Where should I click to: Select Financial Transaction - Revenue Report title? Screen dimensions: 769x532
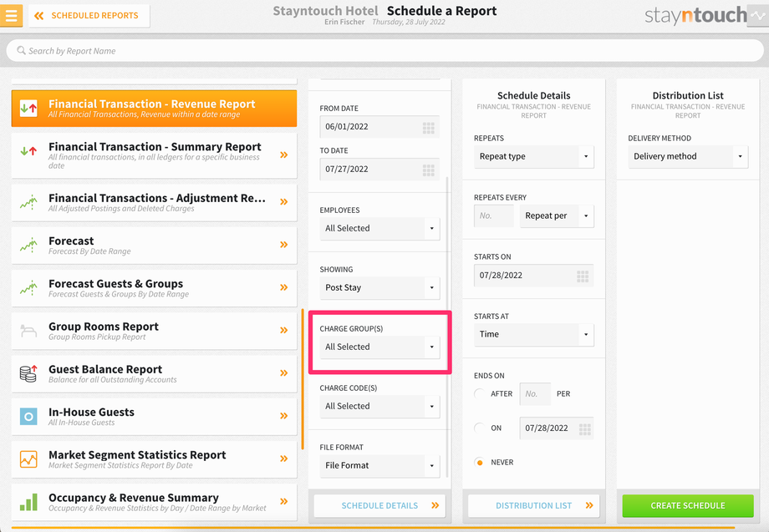151,104
